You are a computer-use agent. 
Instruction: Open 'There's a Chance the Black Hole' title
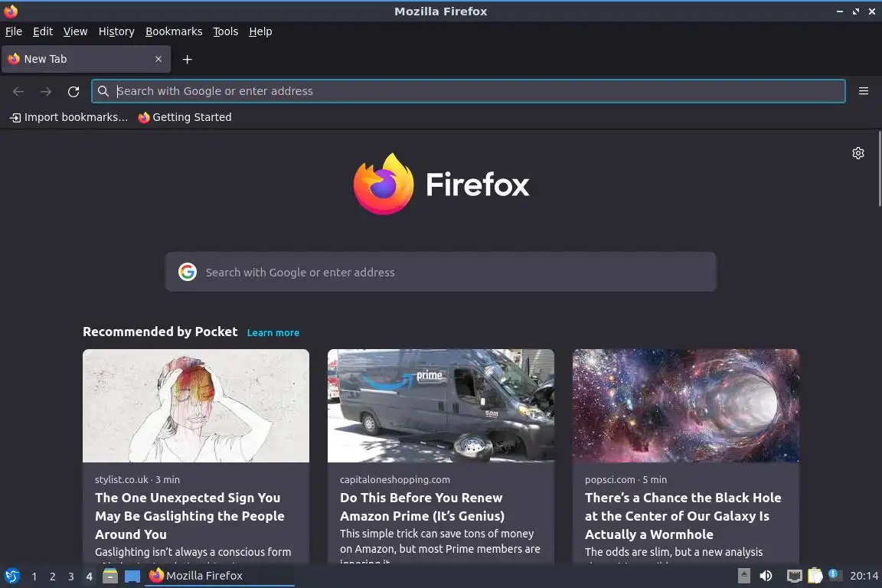coord(683,516)
